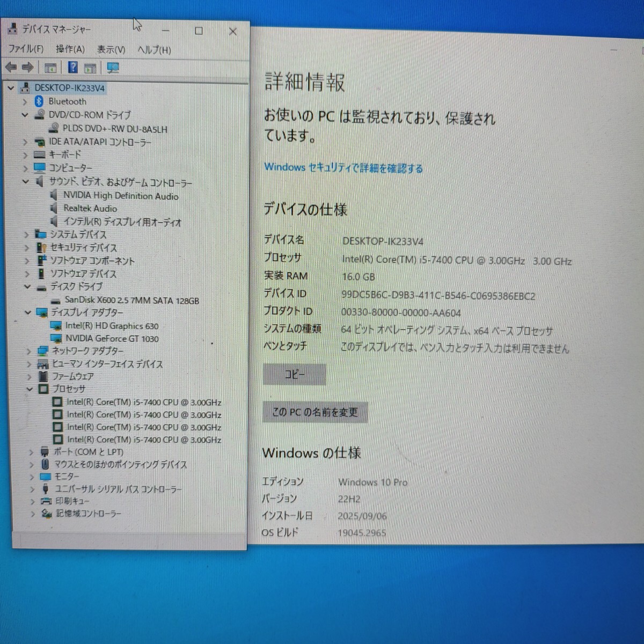This screenshot has height=644, width=644.
Task: Select the Realtek Audio device
Action: point(90,208)
